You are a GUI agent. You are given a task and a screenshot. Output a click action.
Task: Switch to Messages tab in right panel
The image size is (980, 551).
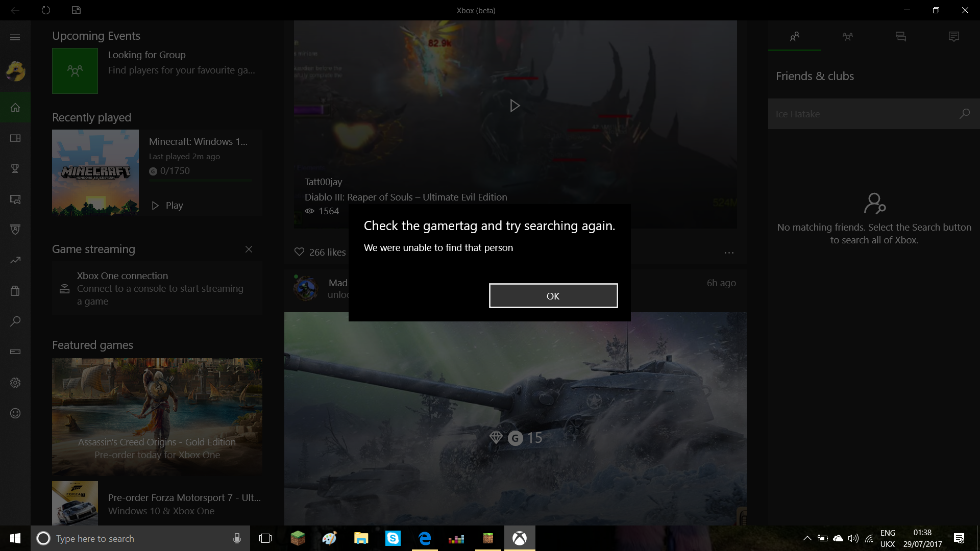point(901,37)
